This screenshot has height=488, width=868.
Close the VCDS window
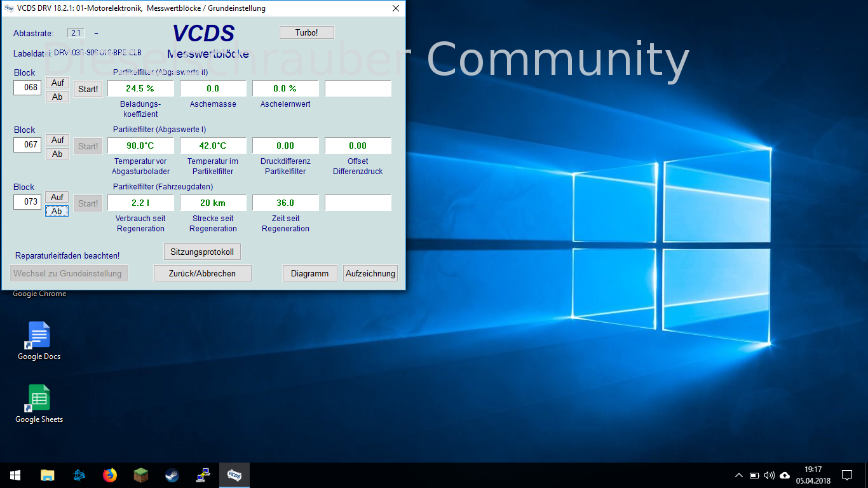pos(396,8)
